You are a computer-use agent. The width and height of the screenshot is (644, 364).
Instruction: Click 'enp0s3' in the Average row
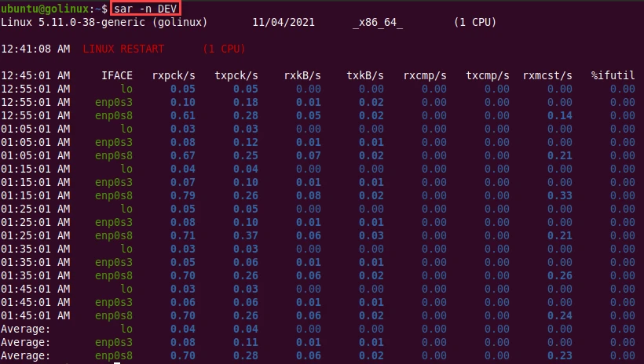point(114,342)
